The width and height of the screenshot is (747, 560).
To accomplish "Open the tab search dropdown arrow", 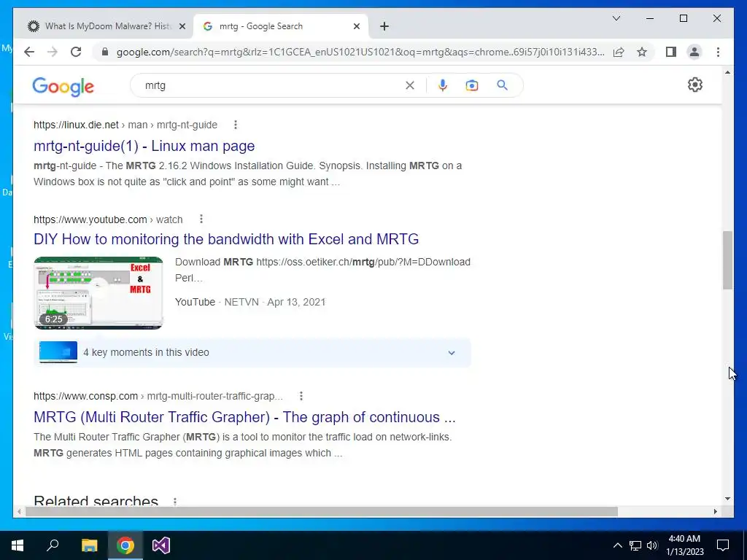I will (616, 18).
